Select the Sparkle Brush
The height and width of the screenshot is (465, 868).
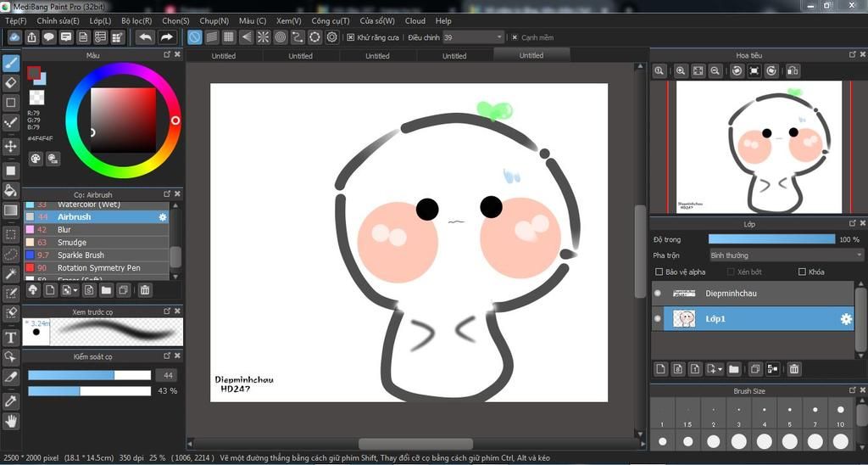[x=97, y=255]
